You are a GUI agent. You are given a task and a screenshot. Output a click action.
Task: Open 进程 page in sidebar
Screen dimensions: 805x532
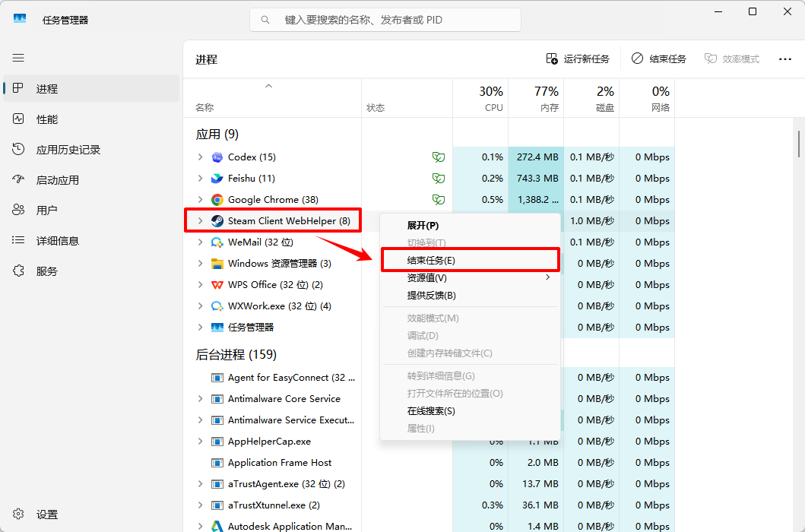coord(91,88)
